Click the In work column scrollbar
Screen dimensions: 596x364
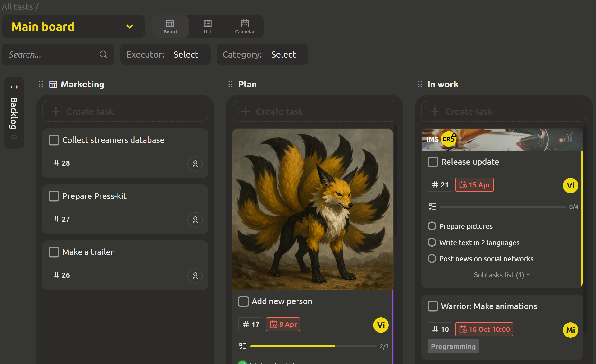pos(585,229)
